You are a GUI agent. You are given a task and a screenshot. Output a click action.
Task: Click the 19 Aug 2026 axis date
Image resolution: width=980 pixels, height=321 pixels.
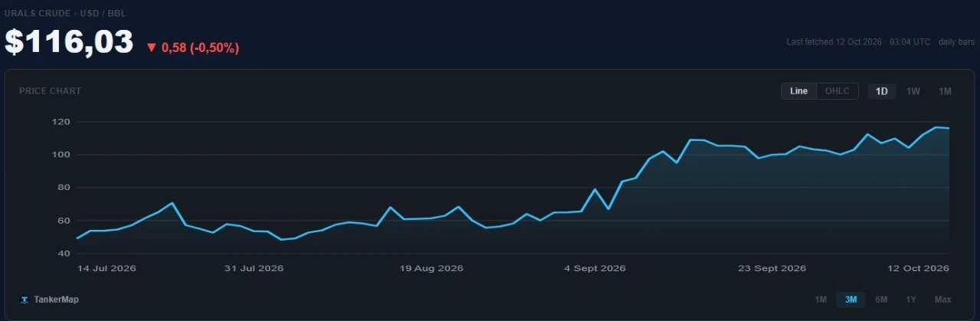432,268
